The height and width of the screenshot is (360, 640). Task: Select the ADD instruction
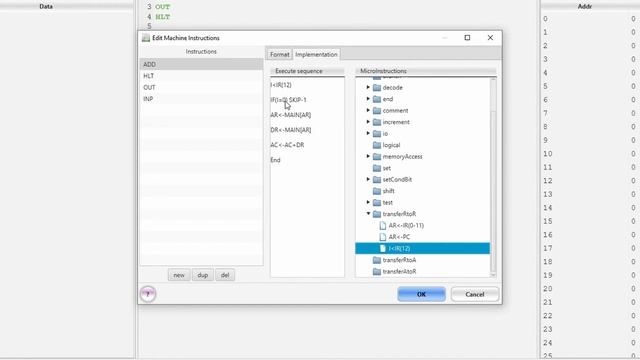tap(201, 64)
